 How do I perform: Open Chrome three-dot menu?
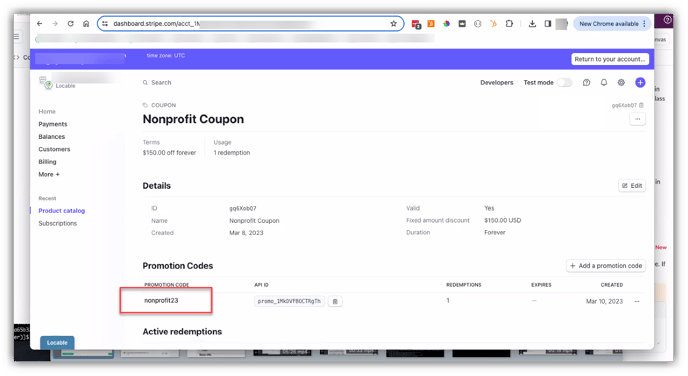(x=644, y=24)
